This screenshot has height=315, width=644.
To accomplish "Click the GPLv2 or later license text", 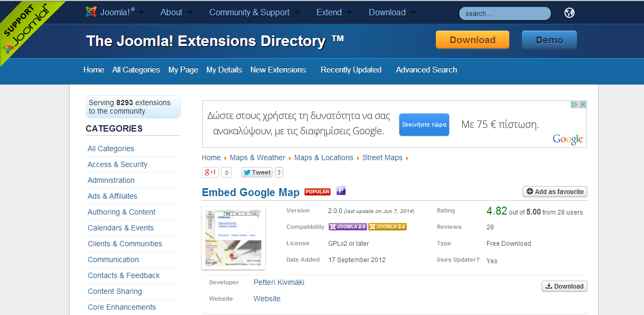I will 349,244.
